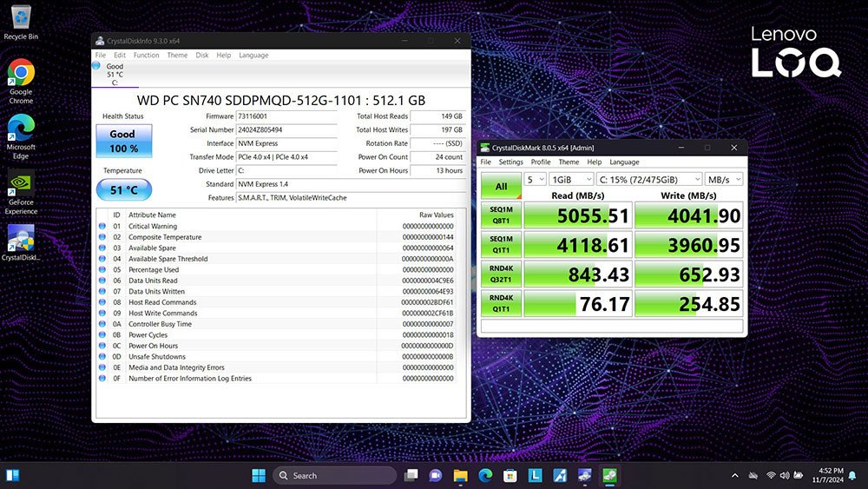Click the Transfer Mode field PCIe 4.0 x4
This screenshot has height=489, width=868.
click(286, 156)
